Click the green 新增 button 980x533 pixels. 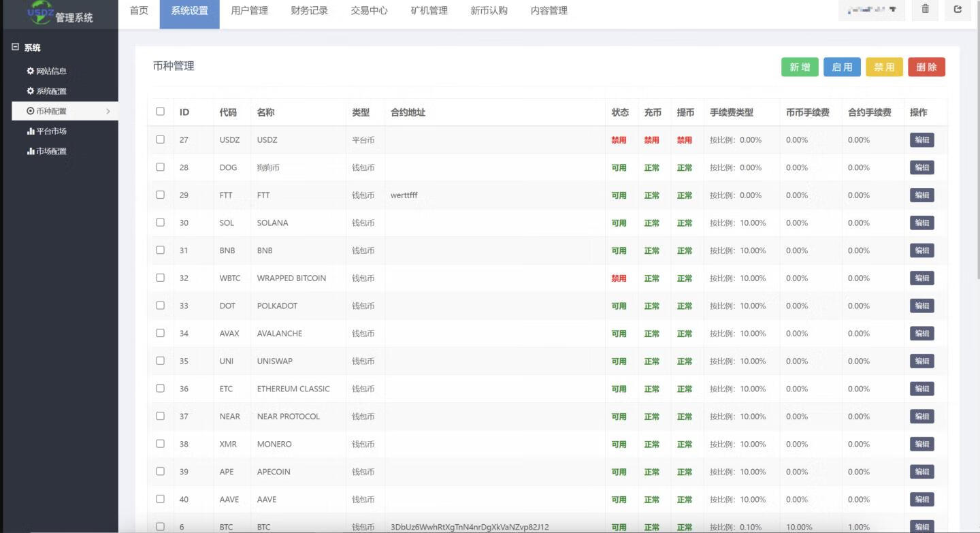click(800, 67)
